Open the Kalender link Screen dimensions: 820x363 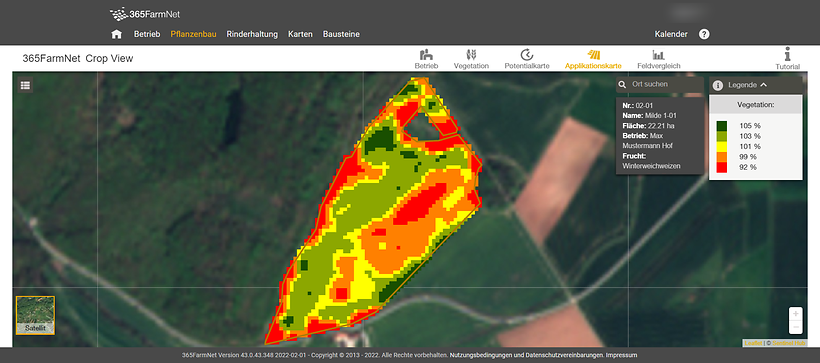(671, 34)
